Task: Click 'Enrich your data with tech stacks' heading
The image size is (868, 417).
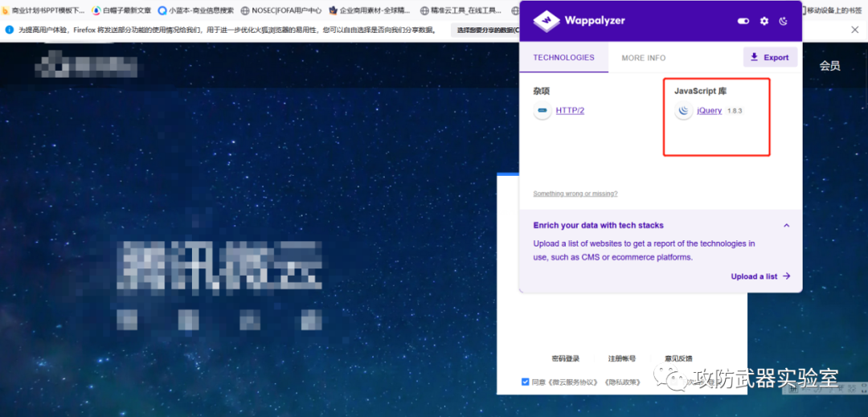Action: [598, 225]
